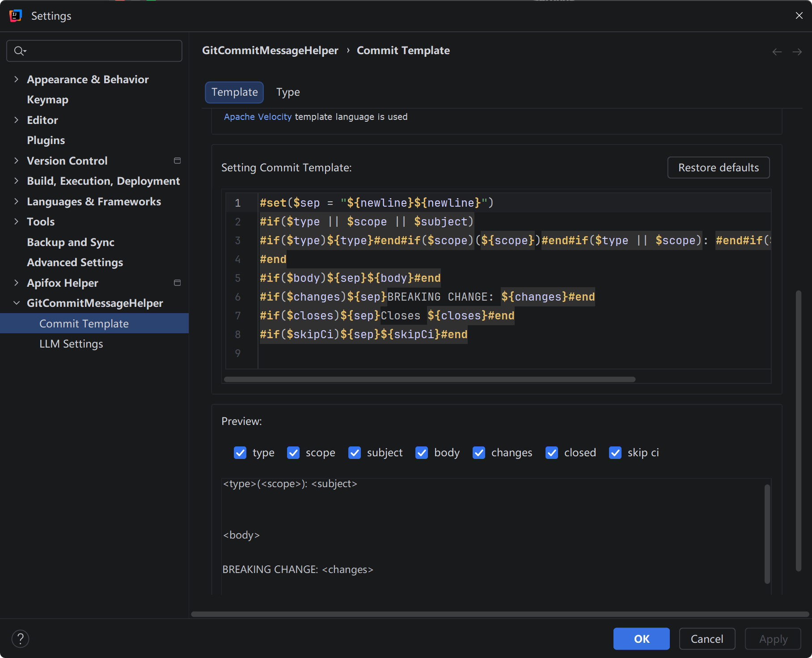Image resolution: width=812 pixels, height=658 pixels.
Task: Expand the Languages & Frameworks node
Action: point(17,201)
